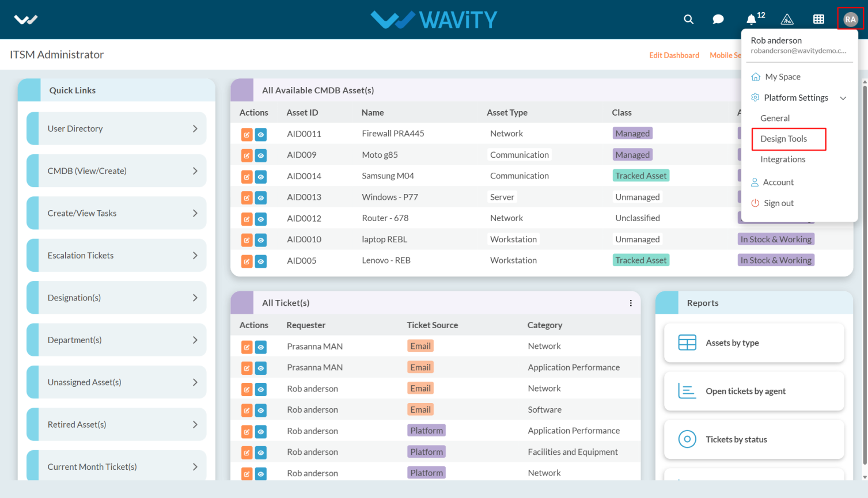Edit asset AID0010 with orange icon
868x498 pixels.
[247, 240]
